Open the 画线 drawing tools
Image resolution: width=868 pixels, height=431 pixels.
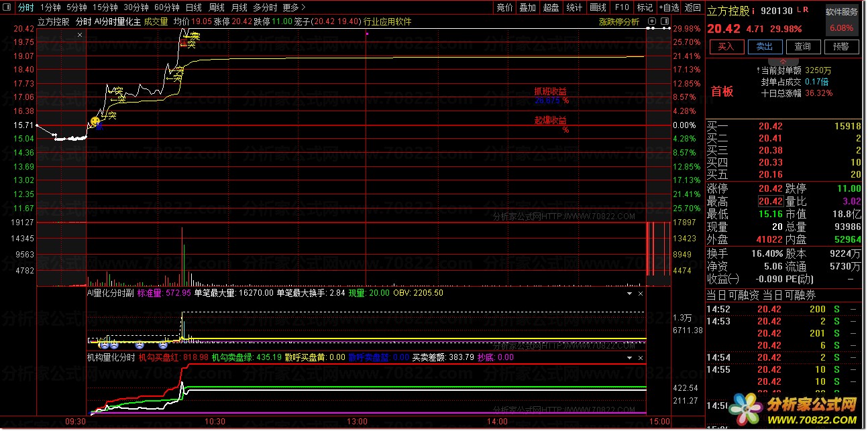(598, 7)
